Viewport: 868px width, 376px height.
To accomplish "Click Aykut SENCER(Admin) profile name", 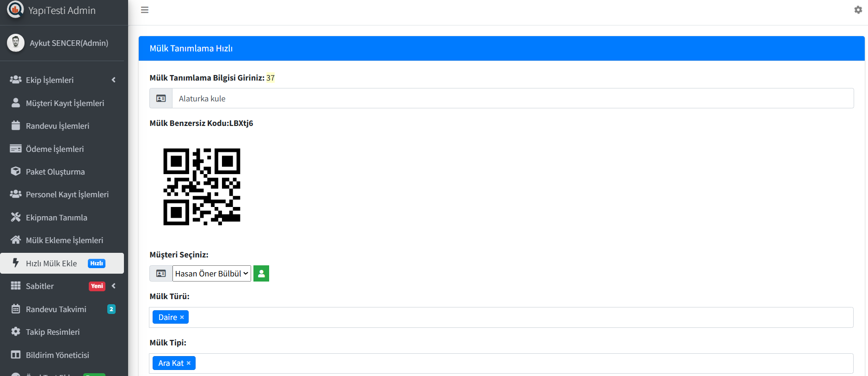I will [69, 43].
